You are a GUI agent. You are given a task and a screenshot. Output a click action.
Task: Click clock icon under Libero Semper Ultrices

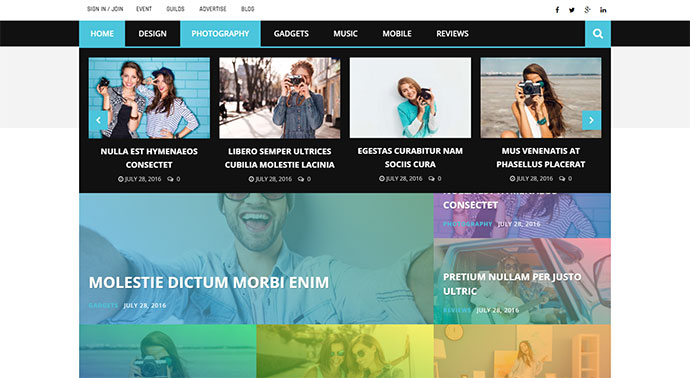click(251, 179)
